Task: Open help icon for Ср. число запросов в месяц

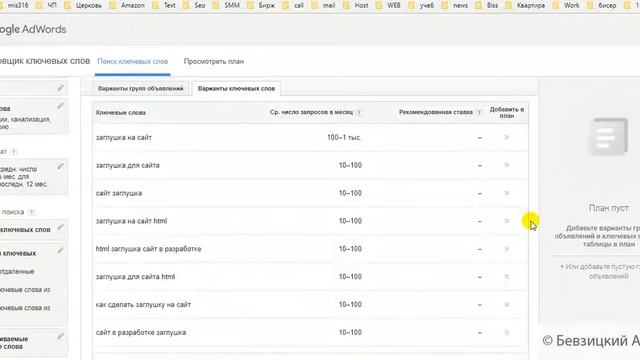Action: pos(359,112)
